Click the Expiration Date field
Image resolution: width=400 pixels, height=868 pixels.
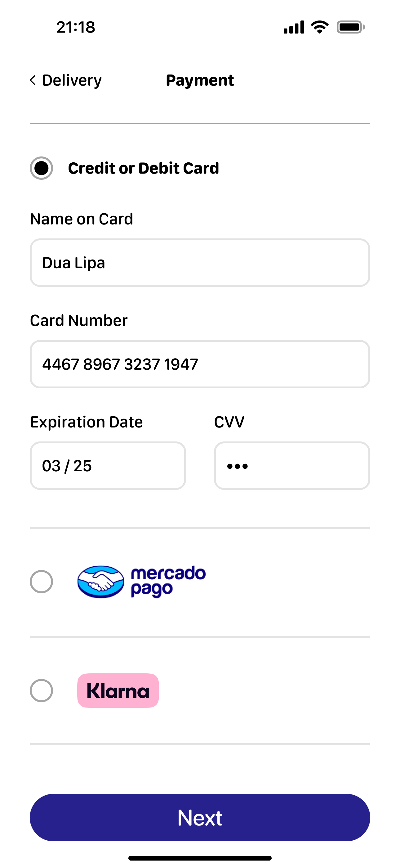(x=108, y=466)
